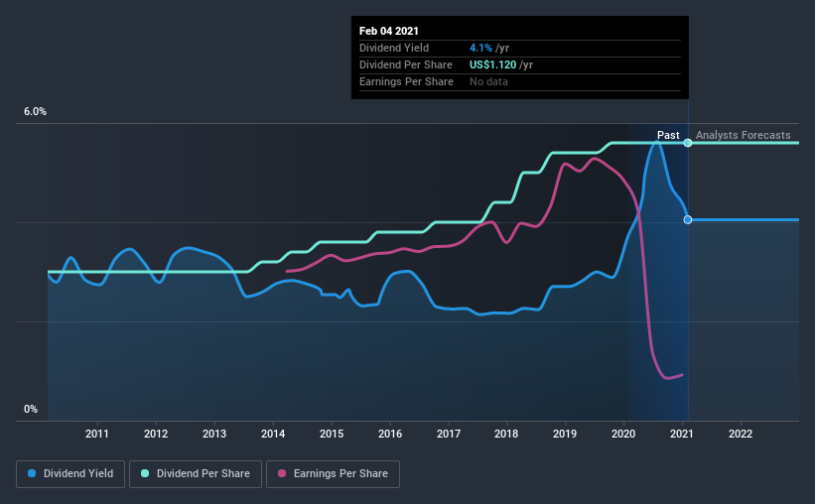Click the 2014 label on the x-axis
The width and height of the screenshot is (815, 504).
273,434
